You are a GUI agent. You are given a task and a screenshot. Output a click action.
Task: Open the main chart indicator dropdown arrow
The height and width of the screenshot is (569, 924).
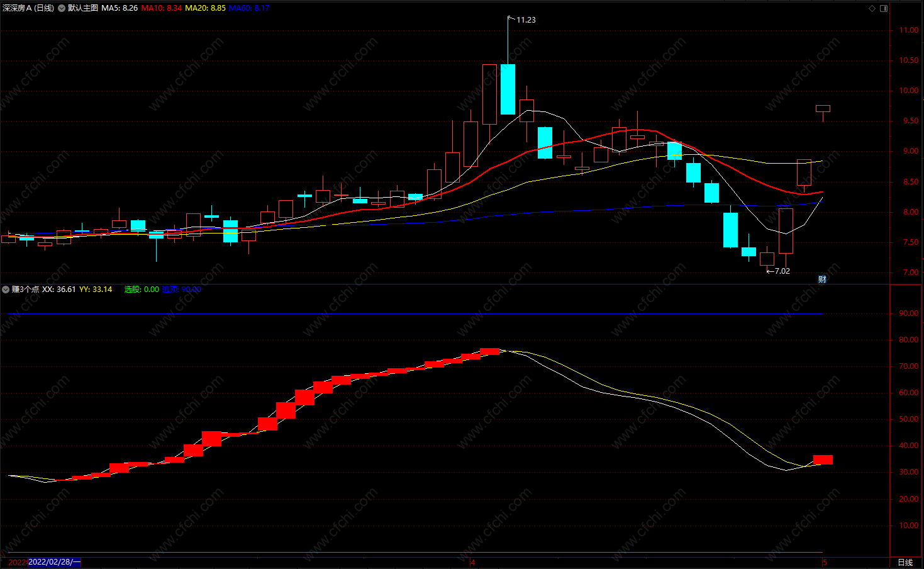pos(61,8)
